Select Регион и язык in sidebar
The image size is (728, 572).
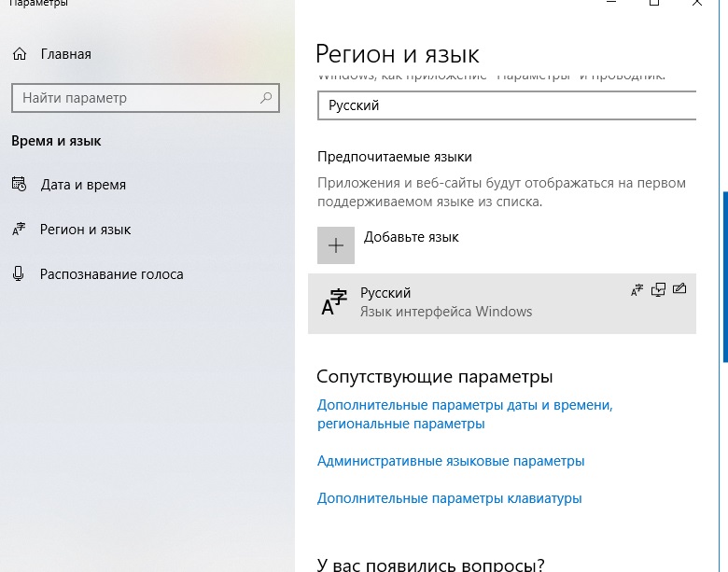coord(86,230)
